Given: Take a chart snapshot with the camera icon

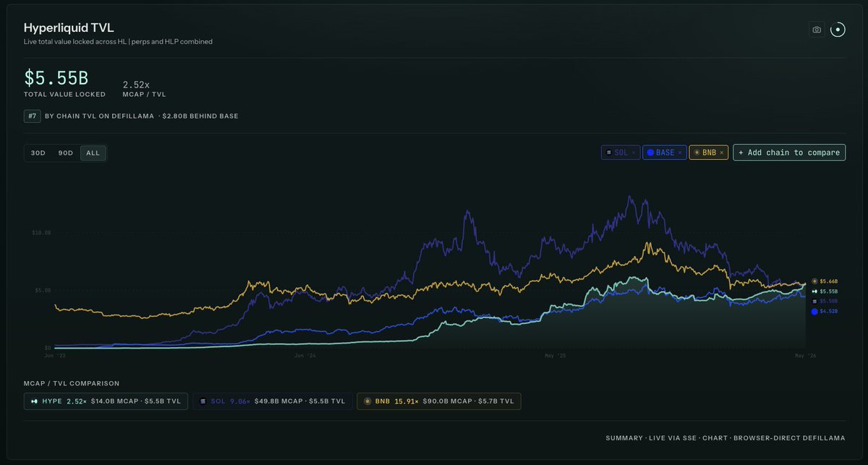Looking at the screenshot, I should coord(817,30).
